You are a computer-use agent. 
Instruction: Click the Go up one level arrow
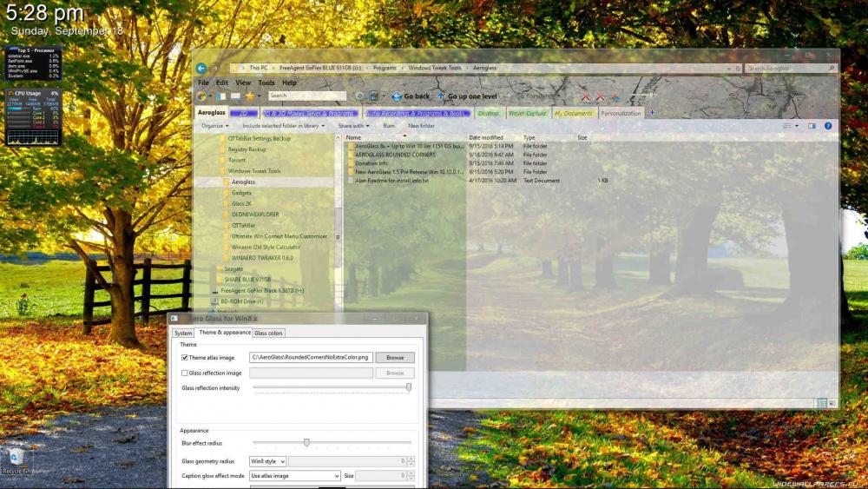[x=441, y=96]
